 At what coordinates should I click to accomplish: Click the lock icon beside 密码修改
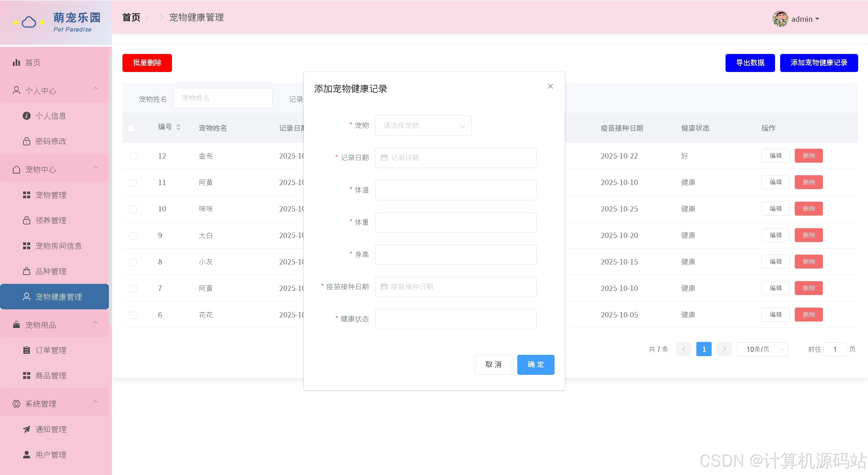pos(26,141)
